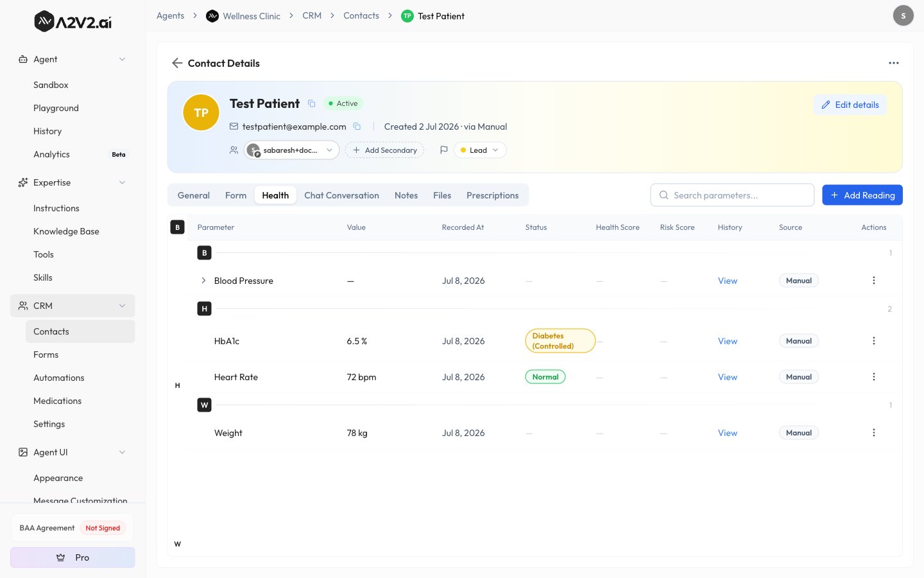Jump to letter H in the alphabet index
This screenshot has width=924, height=578.
(178, 385)
